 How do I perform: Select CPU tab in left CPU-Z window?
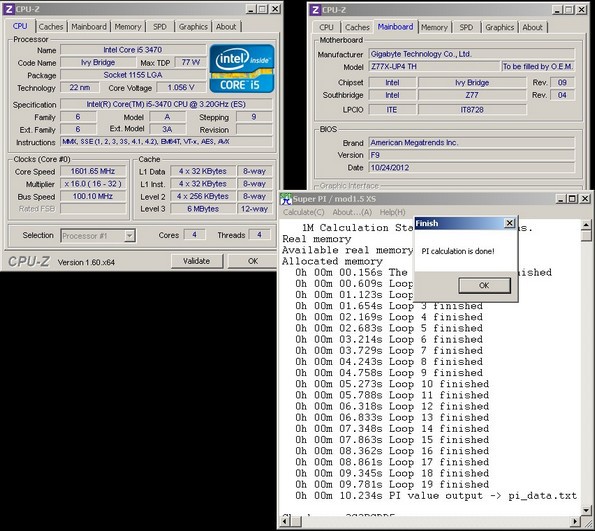(x=20, y=26)
